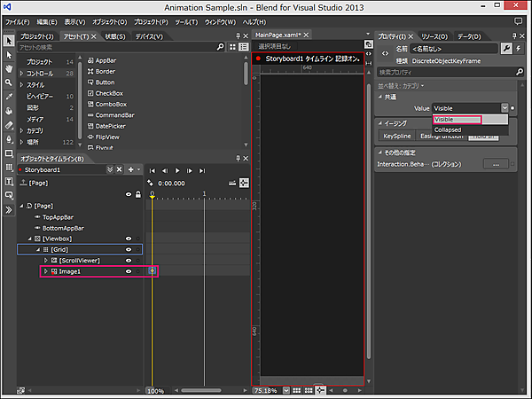
Task: Jump to first frame of timeline
Action: (152, 169)
